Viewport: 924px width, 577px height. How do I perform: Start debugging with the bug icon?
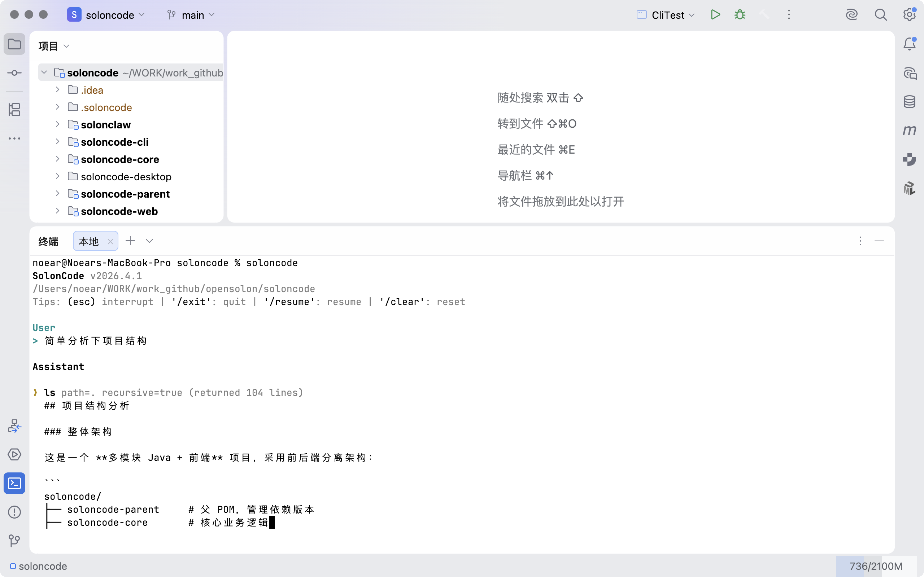click(740, 15)
